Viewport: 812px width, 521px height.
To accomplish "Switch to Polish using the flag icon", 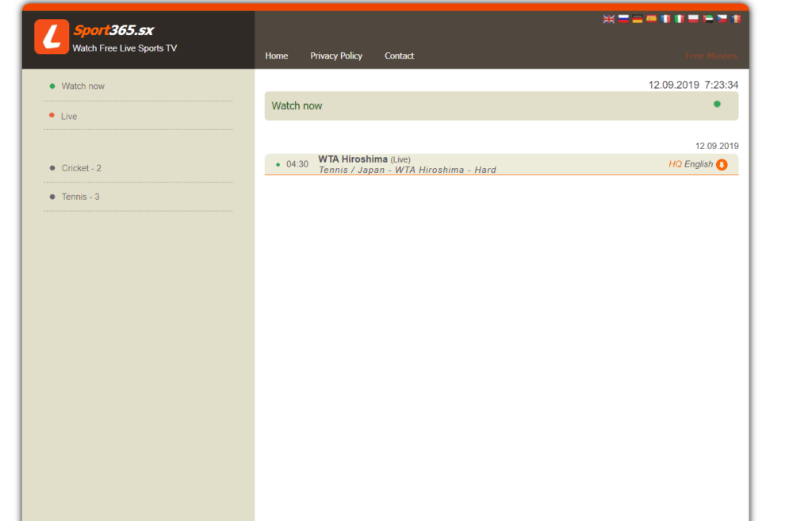I will pyautogui.click(x=694, y=19).
